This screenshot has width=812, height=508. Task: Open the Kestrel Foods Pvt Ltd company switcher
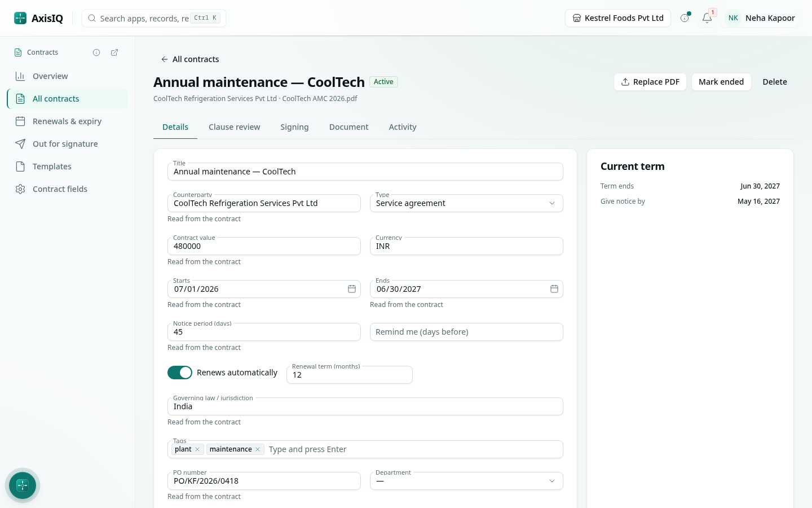click(618, 18)
